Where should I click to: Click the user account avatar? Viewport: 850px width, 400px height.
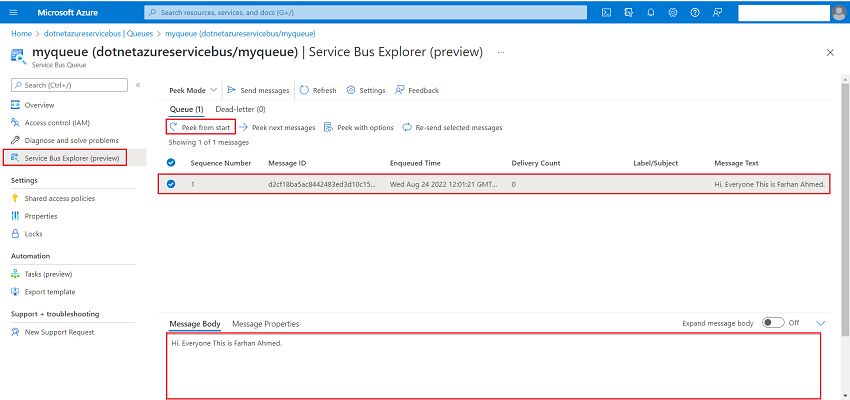839,12
